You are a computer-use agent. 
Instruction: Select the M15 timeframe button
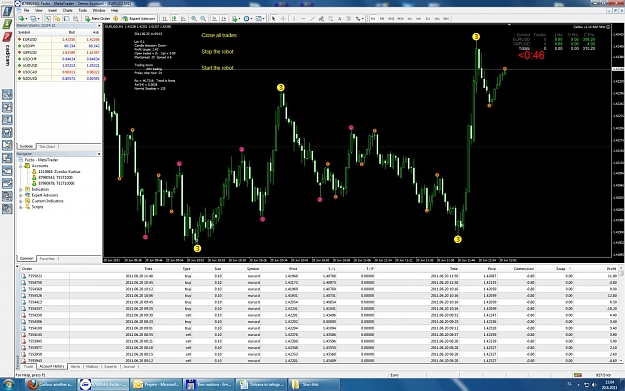391,18
